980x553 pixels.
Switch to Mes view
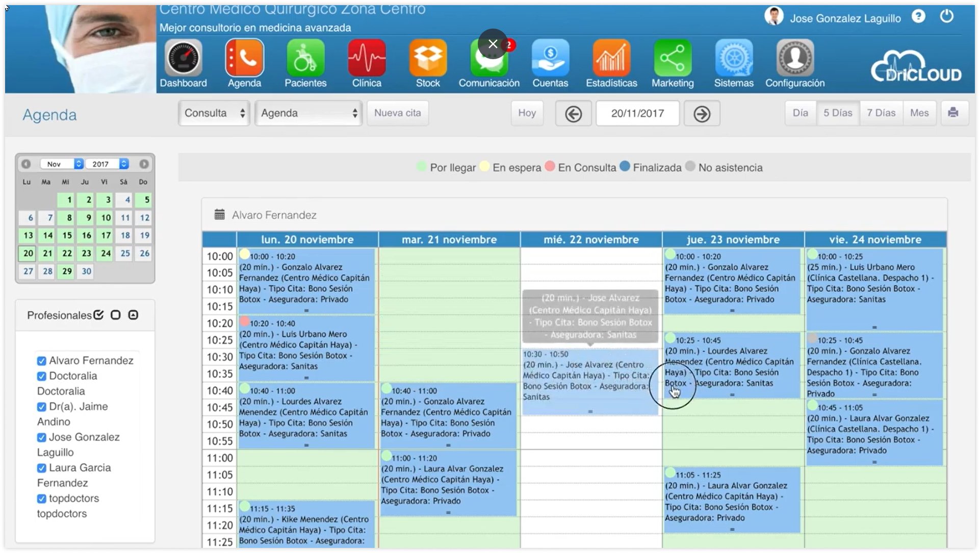919,113
